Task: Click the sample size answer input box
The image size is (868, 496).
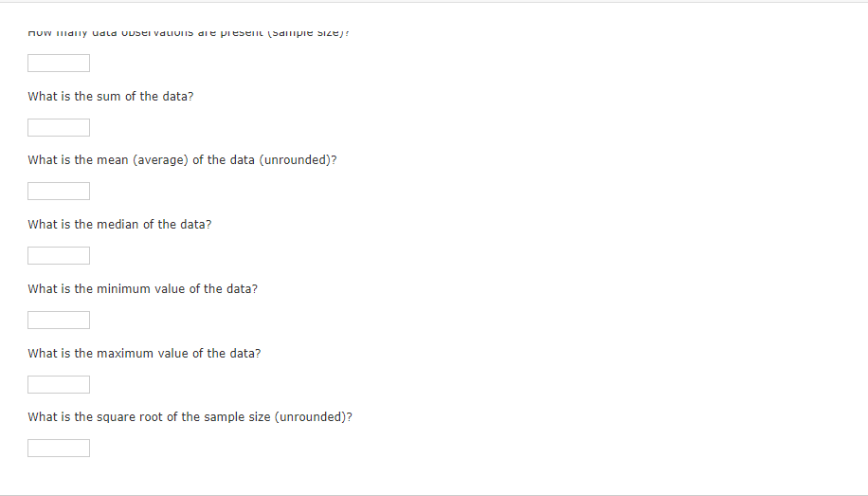Action: click(x=59, y=64)
